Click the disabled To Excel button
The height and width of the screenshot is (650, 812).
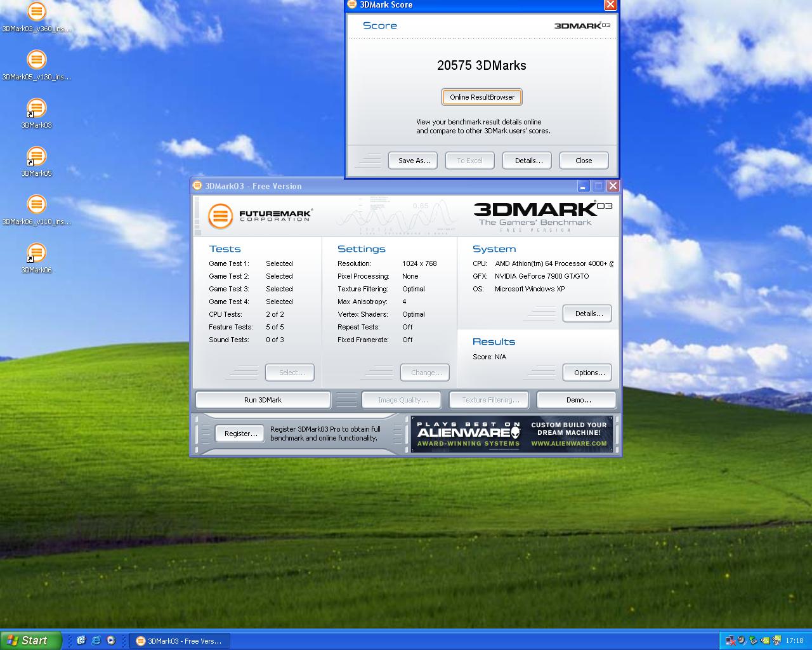[x=469, y=161]
